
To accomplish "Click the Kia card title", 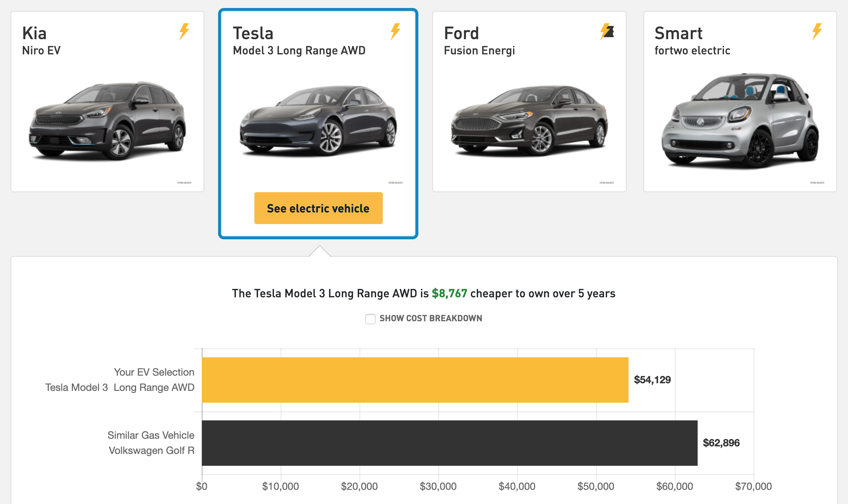I will 34,33.
